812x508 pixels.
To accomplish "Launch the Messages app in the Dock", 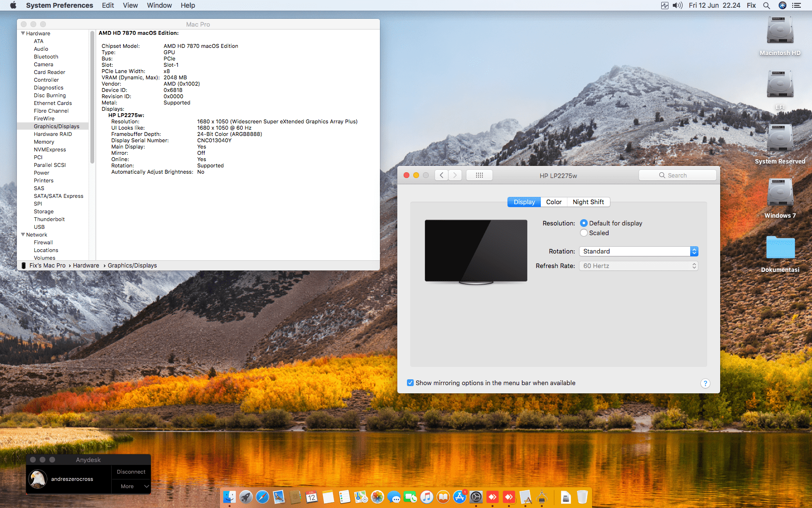I will click(393, 497).
